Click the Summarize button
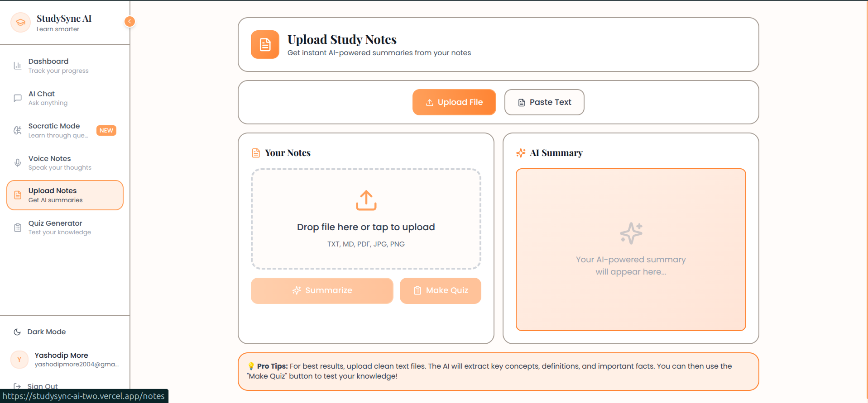 322,290
